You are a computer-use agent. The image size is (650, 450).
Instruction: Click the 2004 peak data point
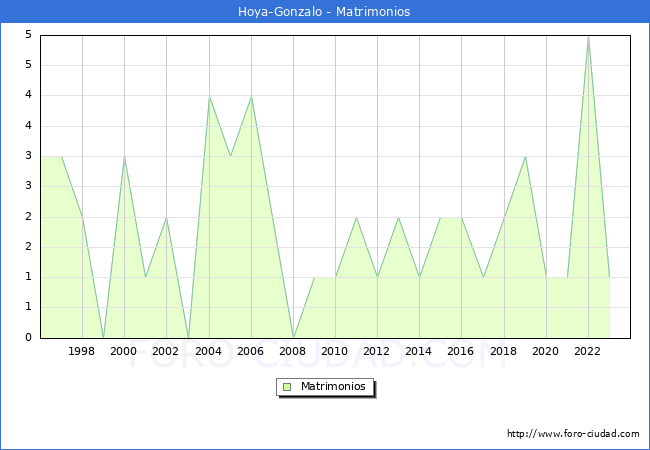(x=209, y=97)
